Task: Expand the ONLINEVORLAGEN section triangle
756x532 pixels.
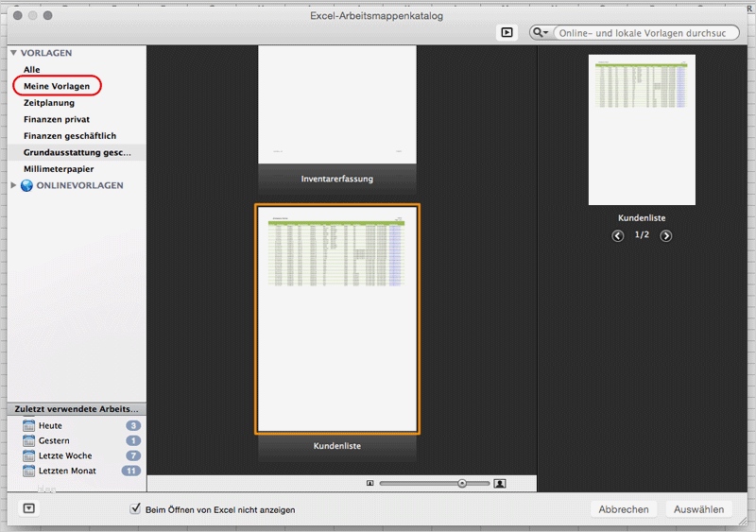Action: (x=13, y=185)
